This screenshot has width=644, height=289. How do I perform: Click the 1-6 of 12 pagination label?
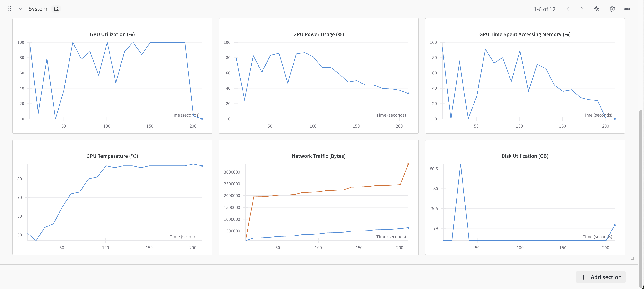click(x=544, y=9)
